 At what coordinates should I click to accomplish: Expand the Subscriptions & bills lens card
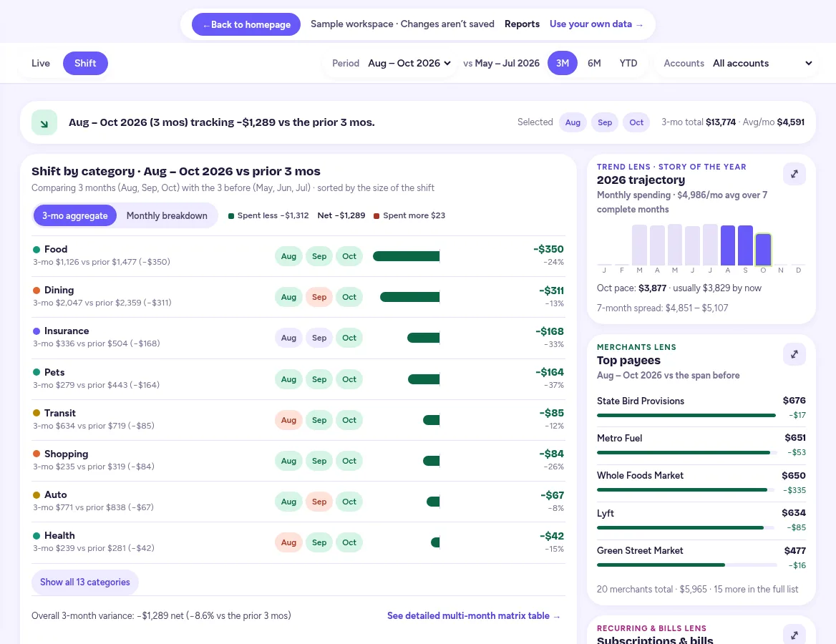click(794, 635)
